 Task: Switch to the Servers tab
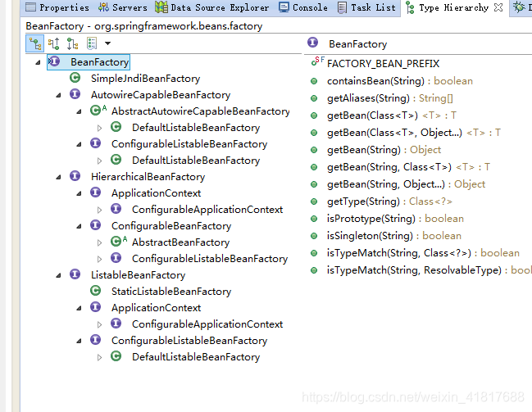click(122, 7)
